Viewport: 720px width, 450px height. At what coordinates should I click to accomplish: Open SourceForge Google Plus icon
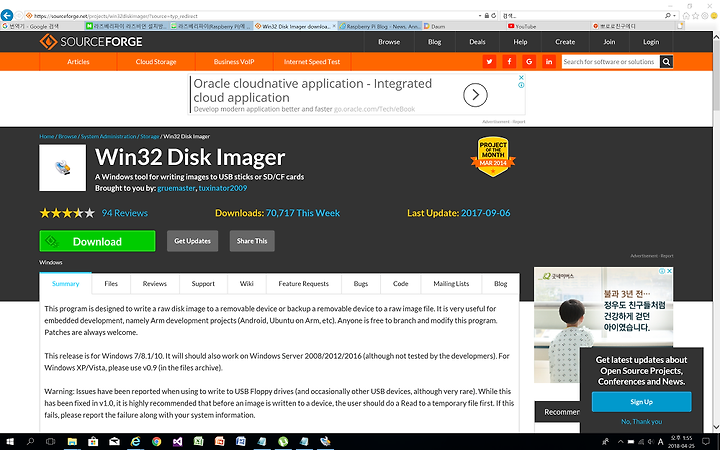pyautogui.click(x=529, y=62)
